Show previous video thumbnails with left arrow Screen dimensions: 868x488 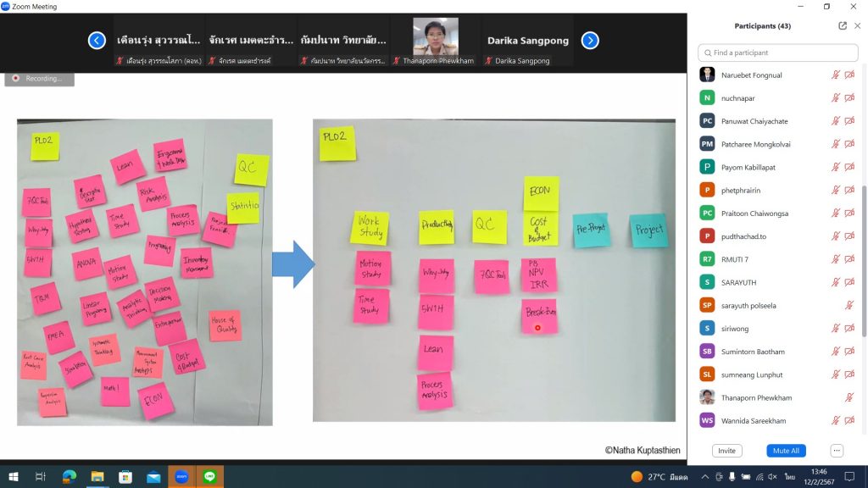(97, 40)
